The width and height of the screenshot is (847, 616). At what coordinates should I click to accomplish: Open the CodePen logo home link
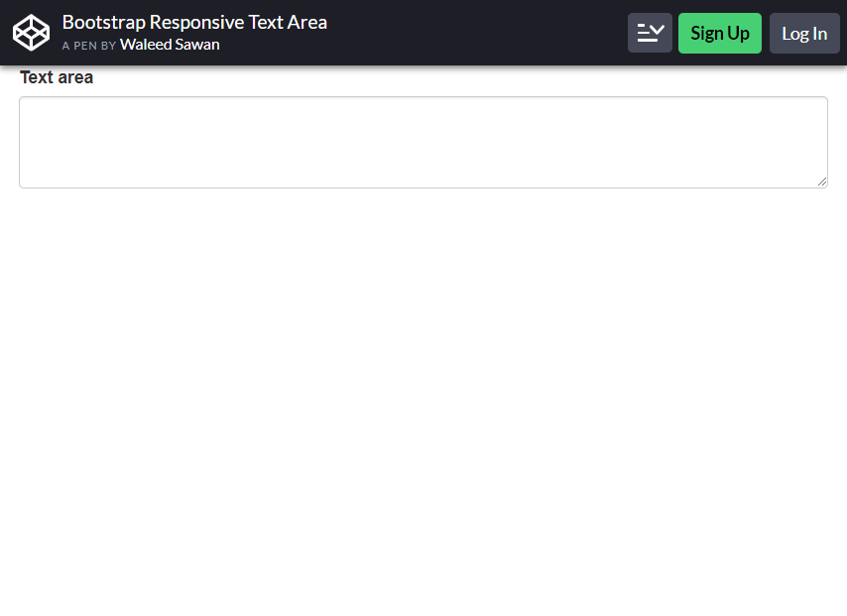pyautogui.click(x=32, y=33)
